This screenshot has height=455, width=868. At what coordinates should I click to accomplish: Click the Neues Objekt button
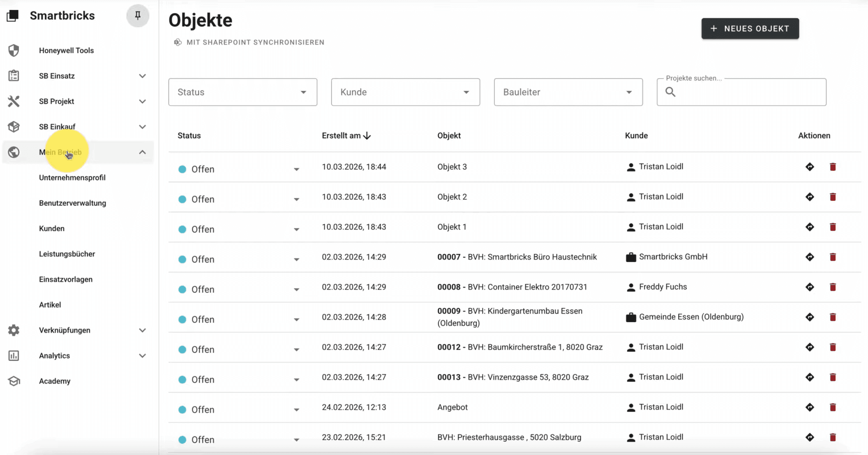tap(750, 28)
